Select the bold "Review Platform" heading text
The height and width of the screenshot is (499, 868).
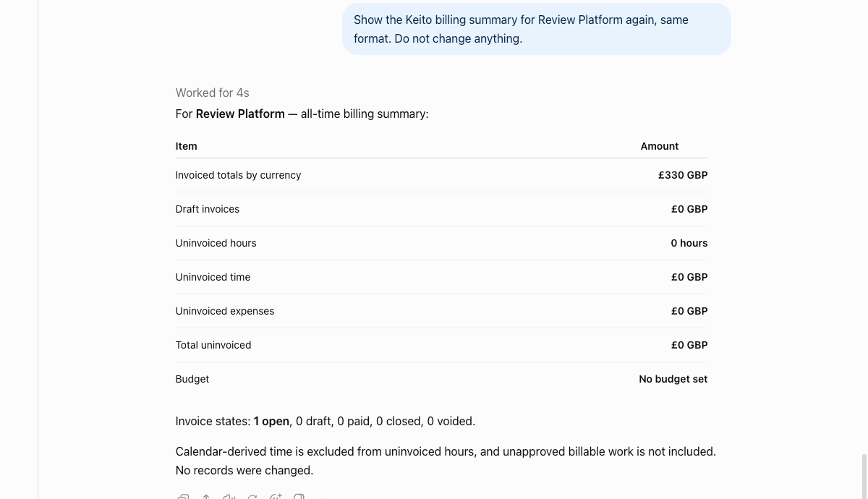pyautogui.click(x=240, y=114)
